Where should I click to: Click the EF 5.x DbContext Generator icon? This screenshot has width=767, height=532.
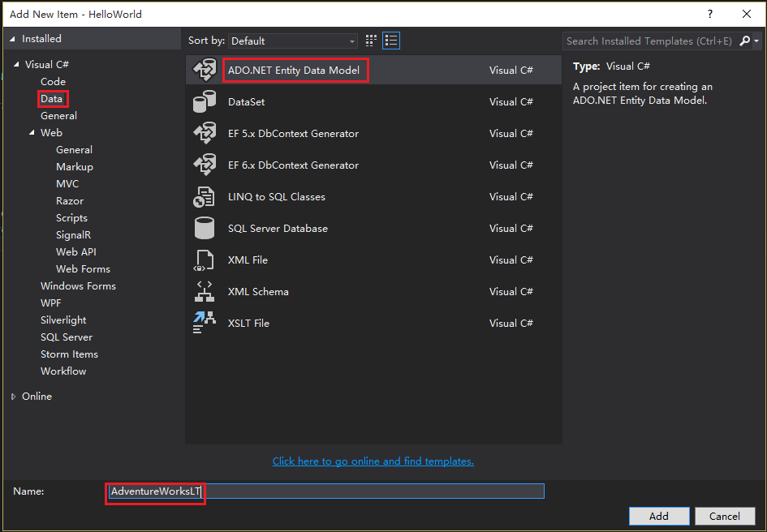coord(204,134)
